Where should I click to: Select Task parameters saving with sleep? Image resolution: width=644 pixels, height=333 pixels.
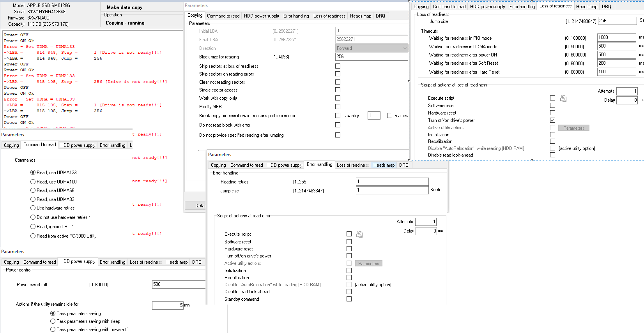(53, 321)
